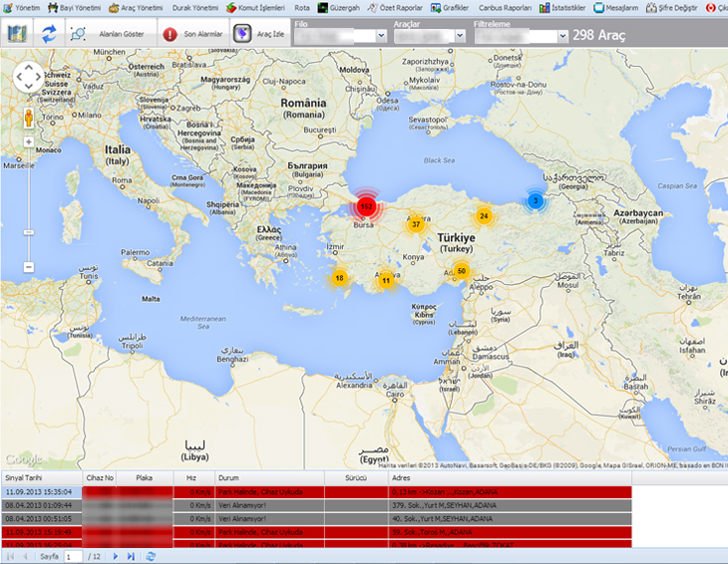This screenshot has height=564, width=728.
Task: Click the 50 vehicle cluster marker
Action: coord(462,271)
